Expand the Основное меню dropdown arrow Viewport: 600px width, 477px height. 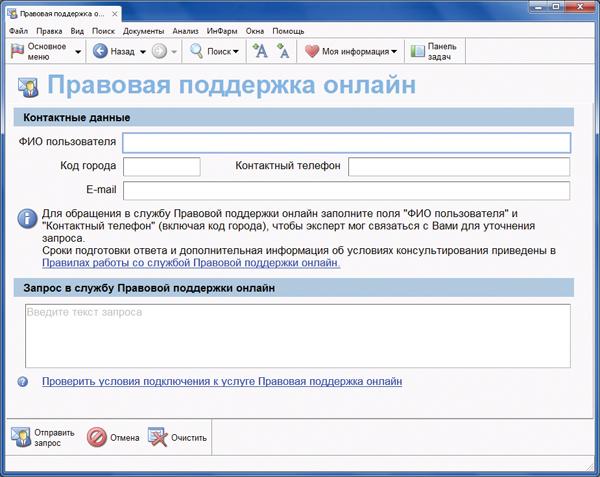[x=78, y=51]
